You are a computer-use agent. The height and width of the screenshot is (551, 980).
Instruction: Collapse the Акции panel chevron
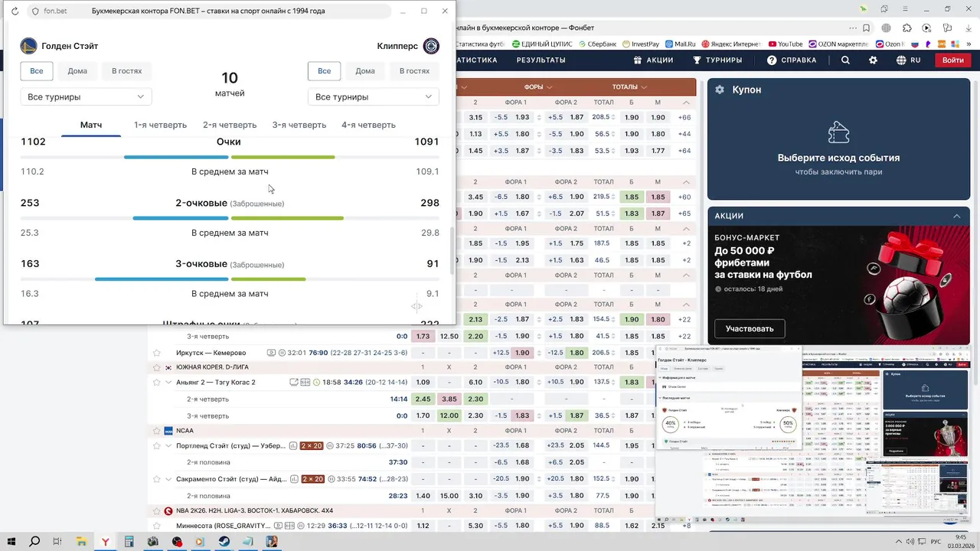tap(956, 216)
